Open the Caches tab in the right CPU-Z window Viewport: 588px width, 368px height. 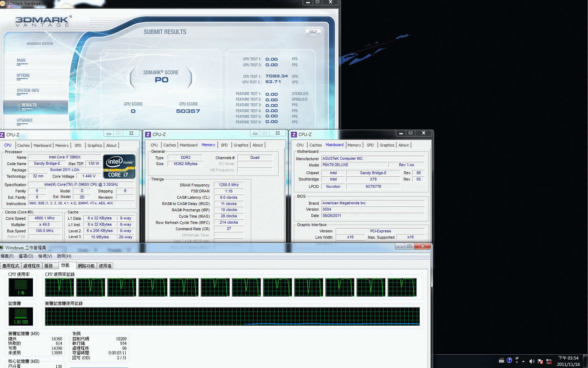pyautogui.click(x=316, y=145)
